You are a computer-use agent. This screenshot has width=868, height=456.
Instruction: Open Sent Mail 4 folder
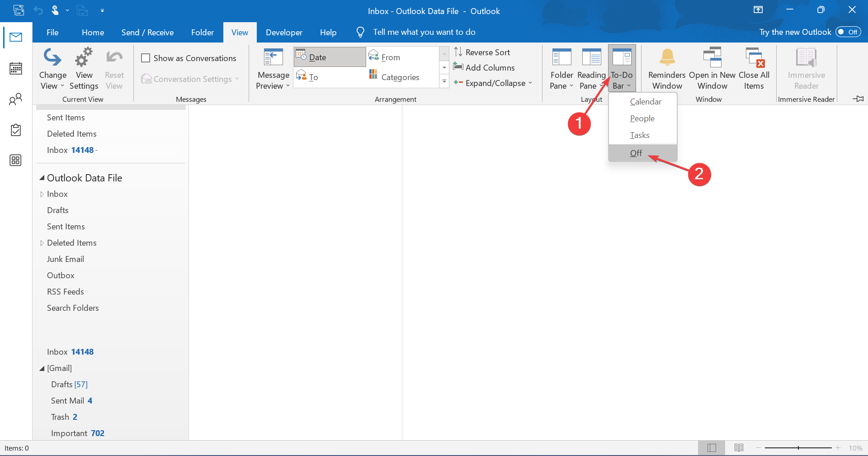click(x=71, y=401)
